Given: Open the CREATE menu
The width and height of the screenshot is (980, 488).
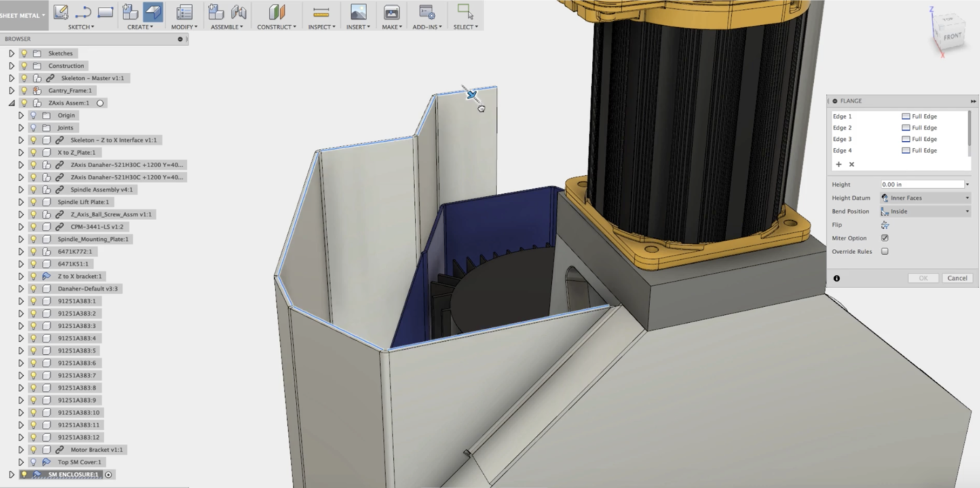Looking at the screenshot, I should click(140, 27).
